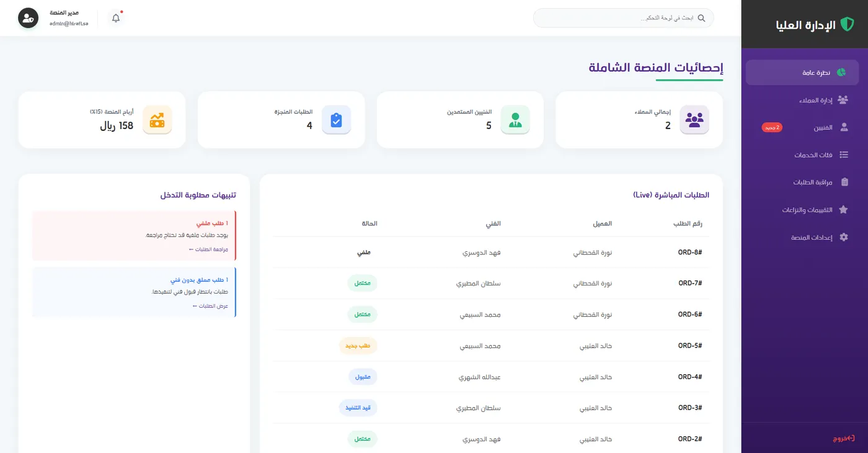Click فهد الدوسري in ORD-2# row
The image size is (868, 453).
pos(481,439)
